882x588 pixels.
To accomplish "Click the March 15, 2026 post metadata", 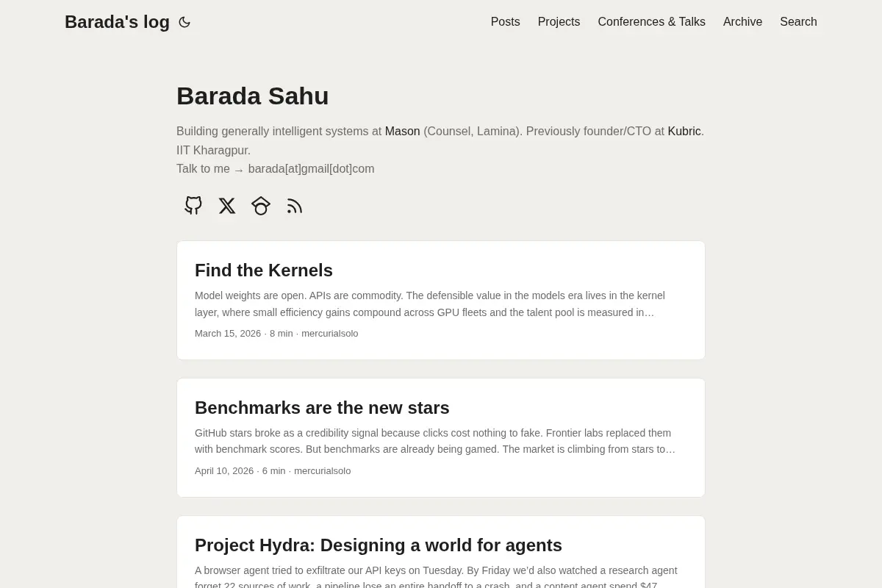I will click(x=276, y=334).
